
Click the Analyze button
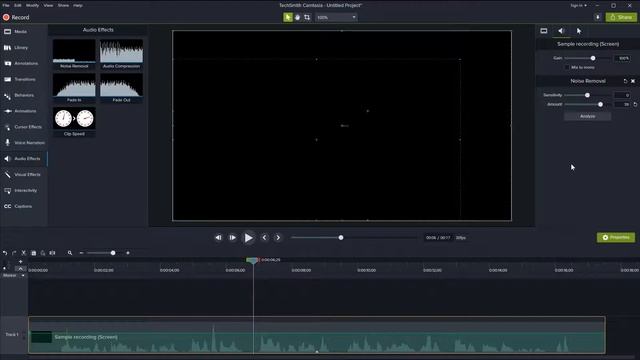point(587,116)
